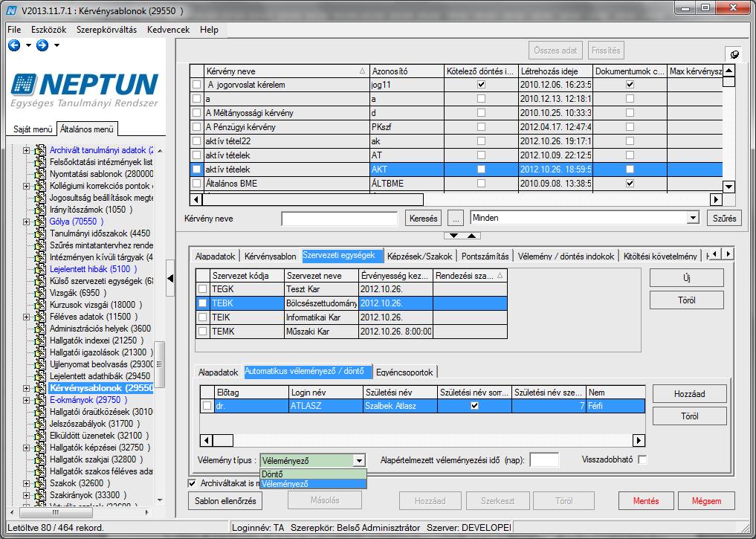
Task: Click the request grid's scroll-up arrow
Action: pos(729,71)
